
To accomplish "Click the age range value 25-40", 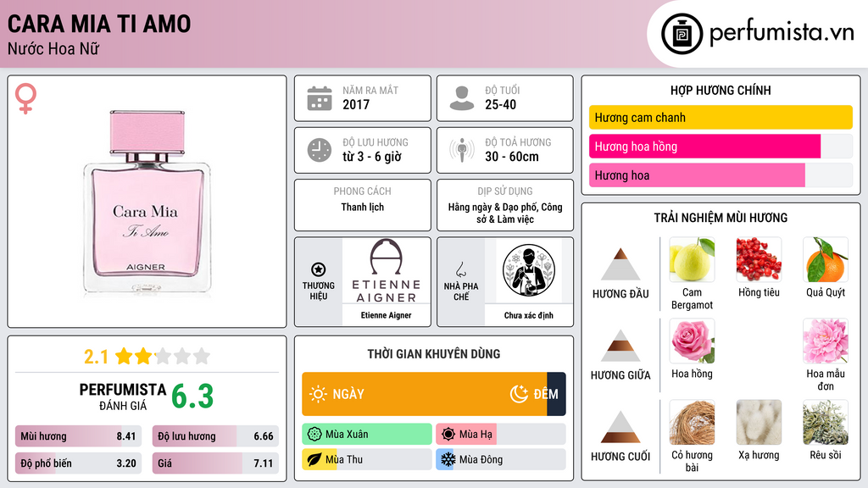I will tap(500, 104).
